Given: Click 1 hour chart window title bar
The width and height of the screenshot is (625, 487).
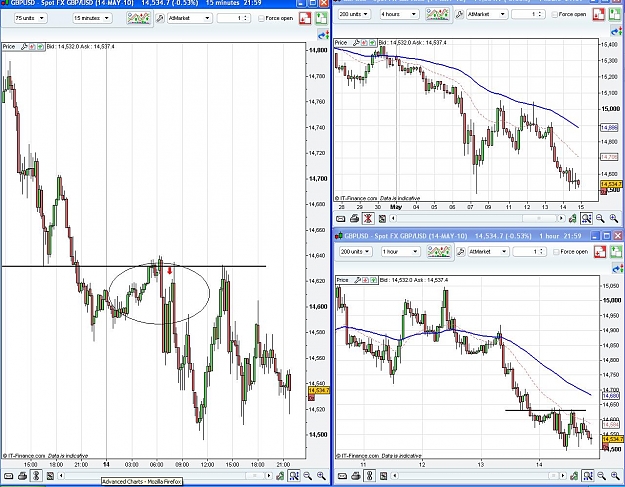Looking at the screenshot, I should coord(478,236).
